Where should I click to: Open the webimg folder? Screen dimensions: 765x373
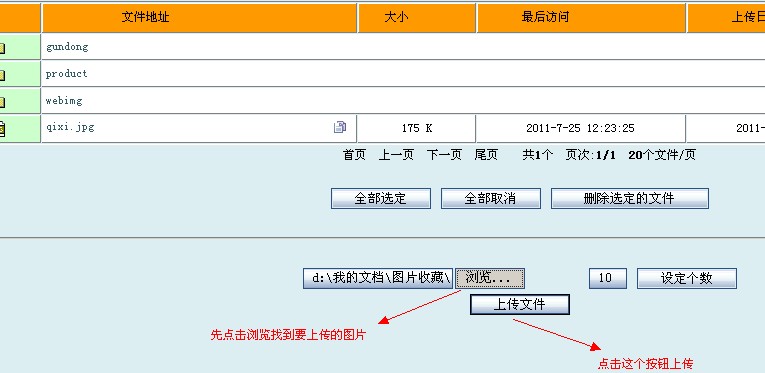[64, 101]
